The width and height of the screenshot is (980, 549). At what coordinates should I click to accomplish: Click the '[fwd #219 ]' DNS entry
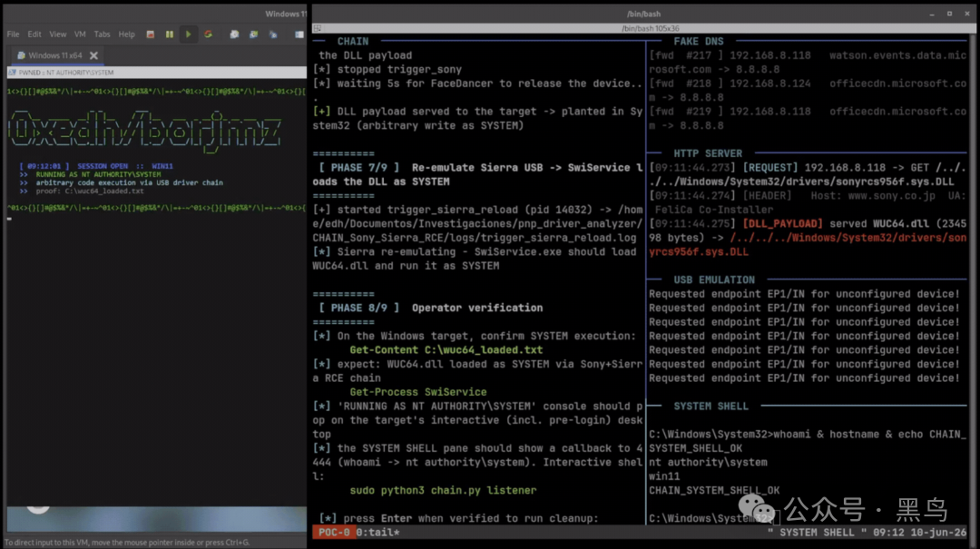coord(686,112)
